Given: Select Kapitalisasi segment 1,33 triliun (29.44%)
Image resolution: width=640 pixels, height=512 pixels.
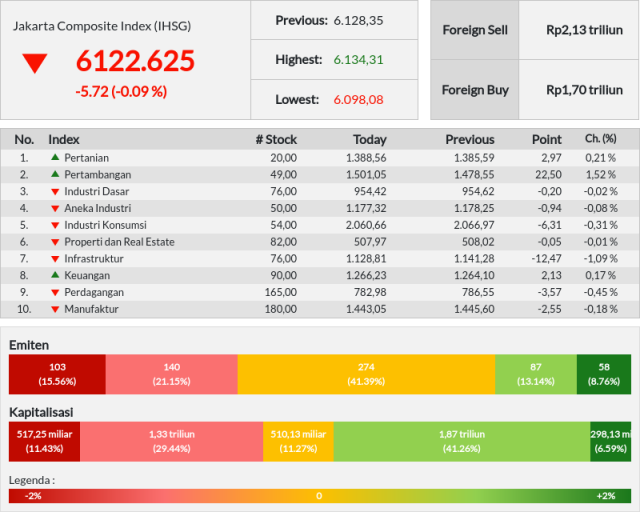Looking at the screenshot, I should 171,441.
